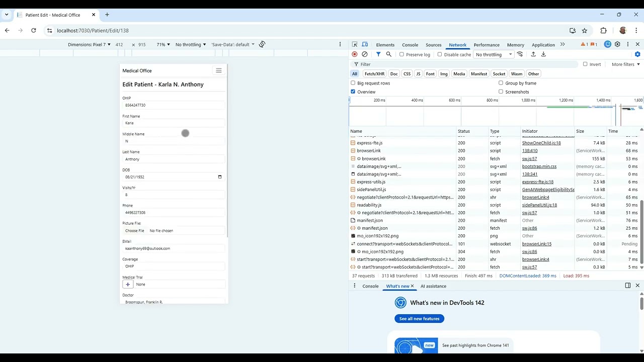Open DevTools settings gear icon
The image size is (644, 362).
(x=617, y=44)
